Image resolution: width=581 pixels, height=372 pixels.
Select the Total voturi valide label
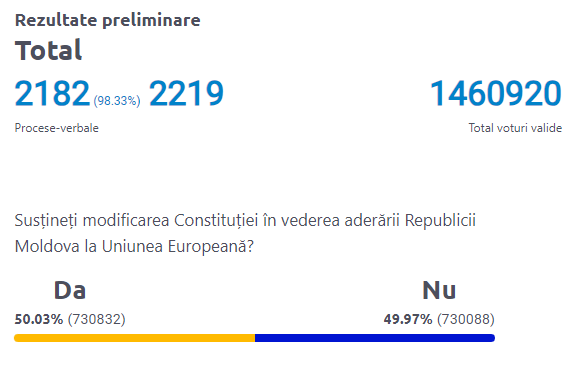click(x=515, y=128)
